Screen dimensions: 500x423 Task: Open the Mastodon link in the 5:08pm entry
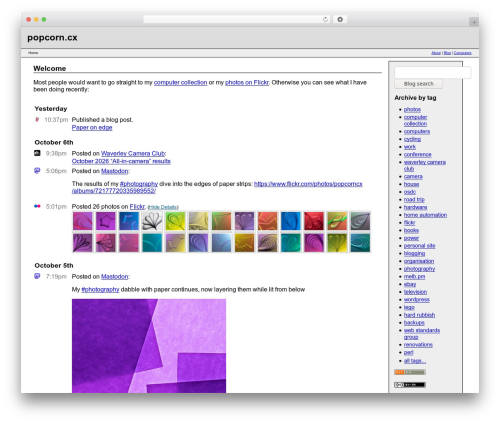point(115,171)
